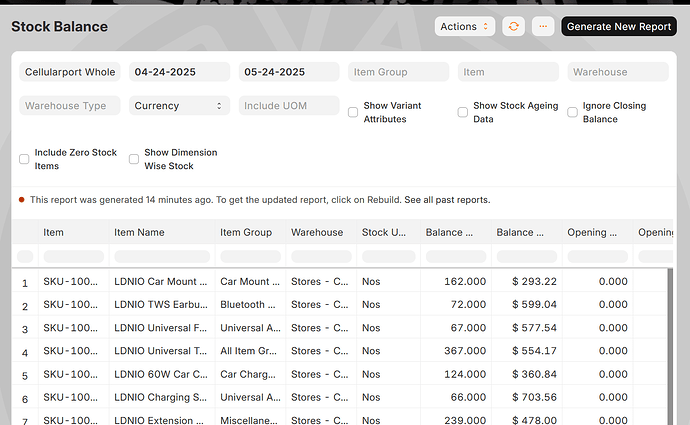Click the 367.000 balance quantity
690x425 pixels.
pos(465,351)
